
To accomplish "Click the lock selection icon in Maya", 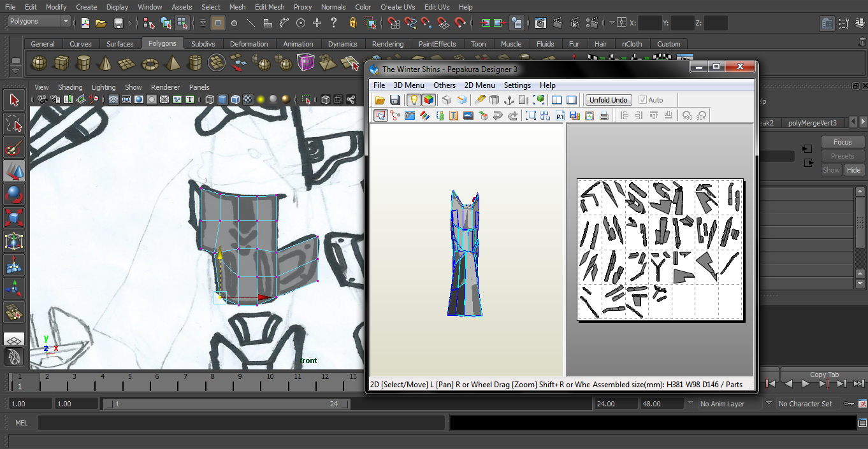I will pyautogui.click(x=352, y=23).
